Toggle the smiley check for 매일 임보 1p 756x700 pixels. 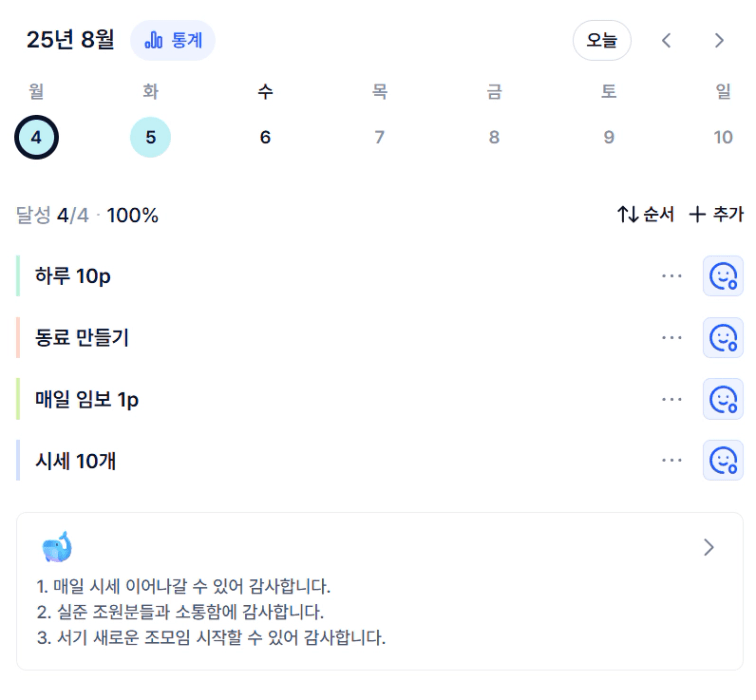tap(723, 399)
